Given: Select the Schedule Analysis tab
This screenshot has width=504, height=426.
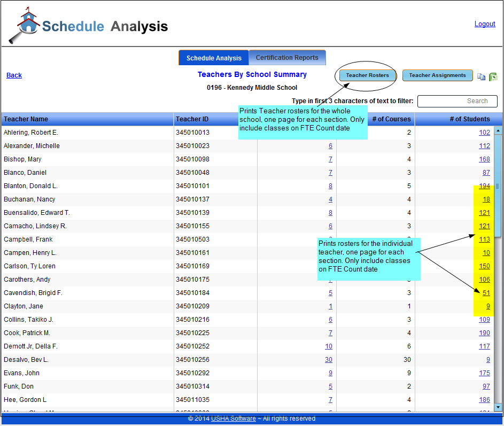Looking at the screenshot, I should (214, 58).
